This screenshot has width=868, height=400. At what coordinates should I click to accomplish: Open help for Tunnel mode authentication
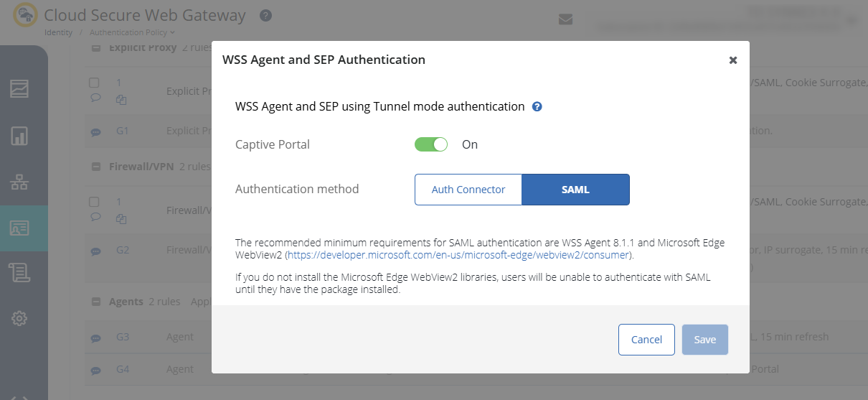[537, 106]
